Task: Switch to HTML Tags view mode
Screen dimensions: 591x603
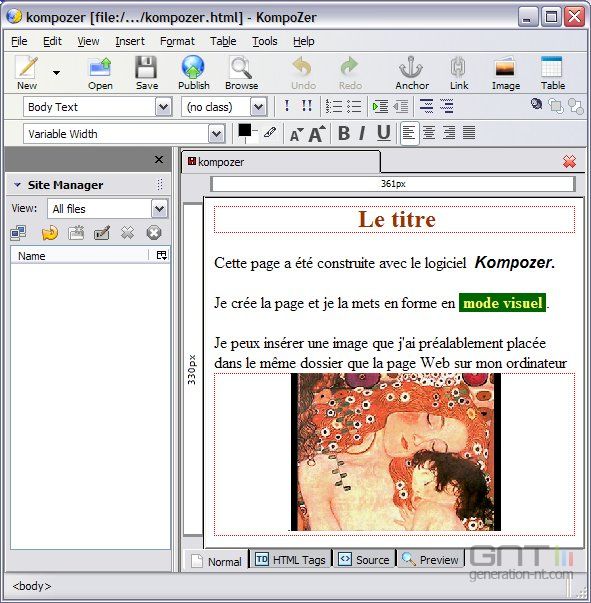Action: (x=291, y=560)
